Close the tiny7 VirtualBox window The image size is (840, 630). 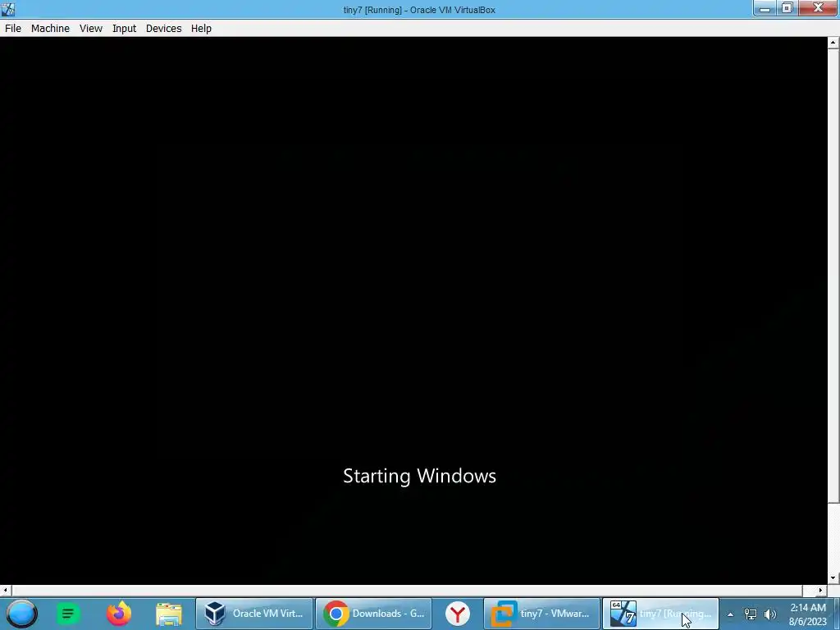[818, 8]
